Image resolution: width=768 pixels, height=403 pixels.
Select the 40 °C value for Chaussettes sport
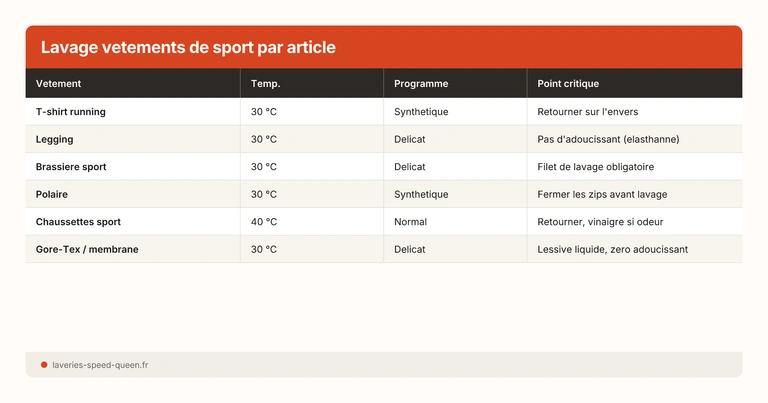(x=264, y=221)
